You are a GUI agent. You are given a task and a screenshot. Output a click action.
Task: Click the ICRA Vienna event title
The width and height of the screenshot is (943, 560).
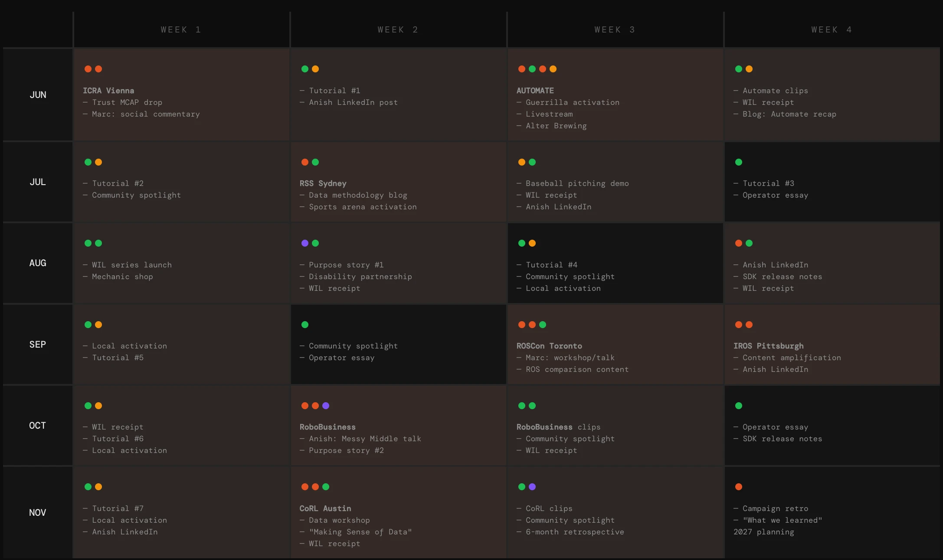pyautogui.click(x=108, y=91)
